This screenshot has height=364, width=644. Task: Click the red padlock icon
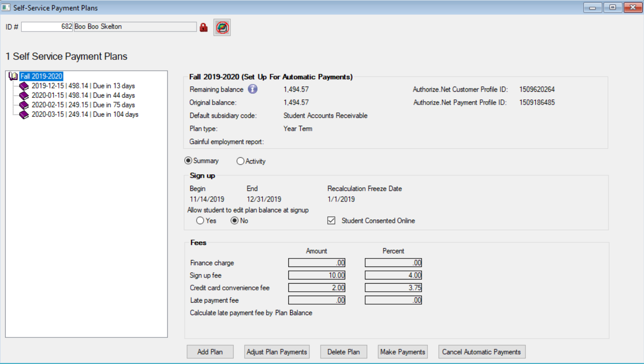click(204, 28)
